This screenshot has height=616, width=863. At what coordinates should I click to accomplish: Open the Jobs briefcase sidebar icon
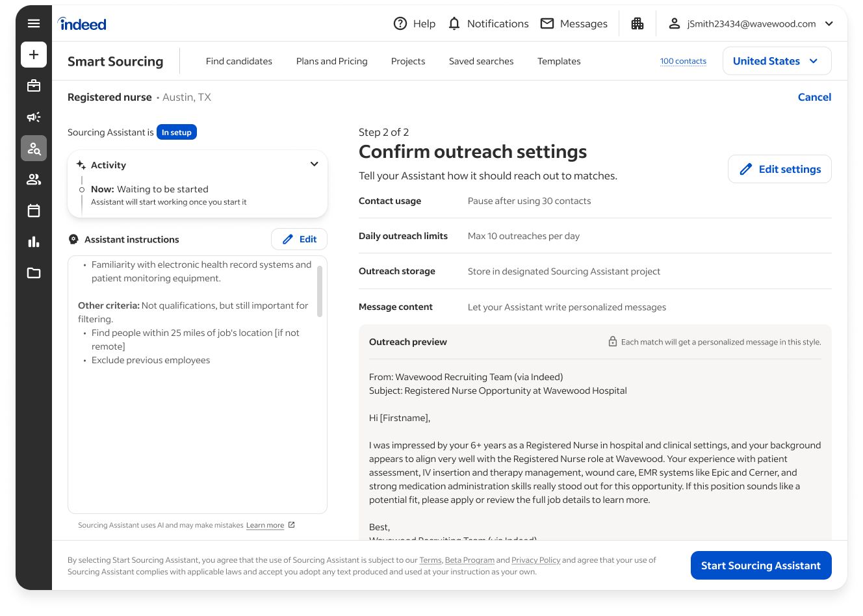pyautogui.click(x=34, y=86)
